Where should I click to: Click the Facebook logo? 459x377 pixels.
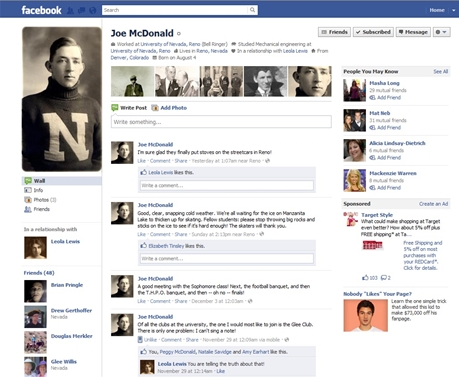pyautogui.click(x=41, y=10)
